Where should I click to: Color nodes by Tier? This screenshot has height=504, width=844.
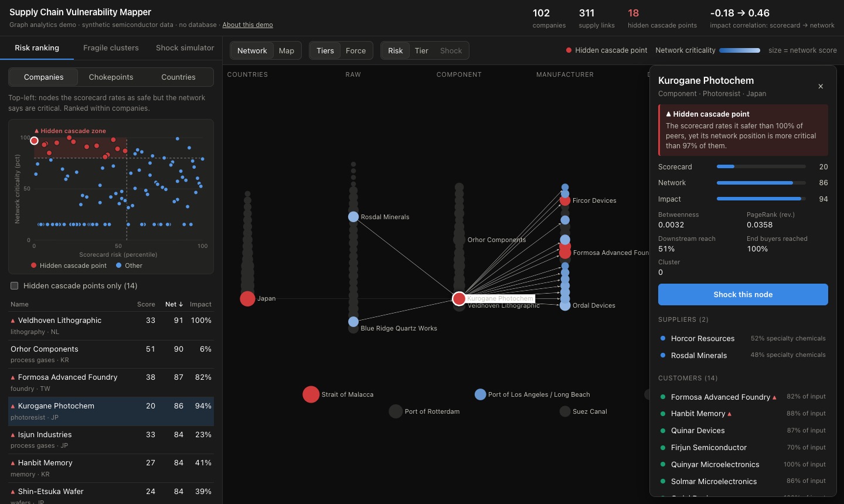[421, 50]
